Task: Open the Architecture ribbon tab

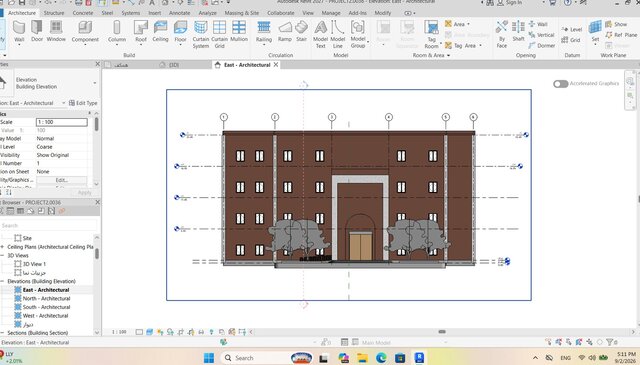Action: (22, 13)
